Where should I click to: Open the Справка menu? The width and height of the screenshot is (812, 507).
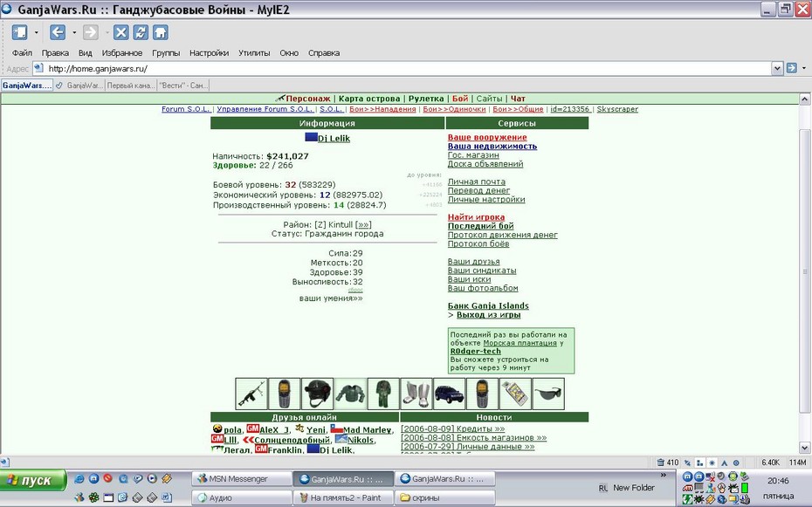click(324, 52)
